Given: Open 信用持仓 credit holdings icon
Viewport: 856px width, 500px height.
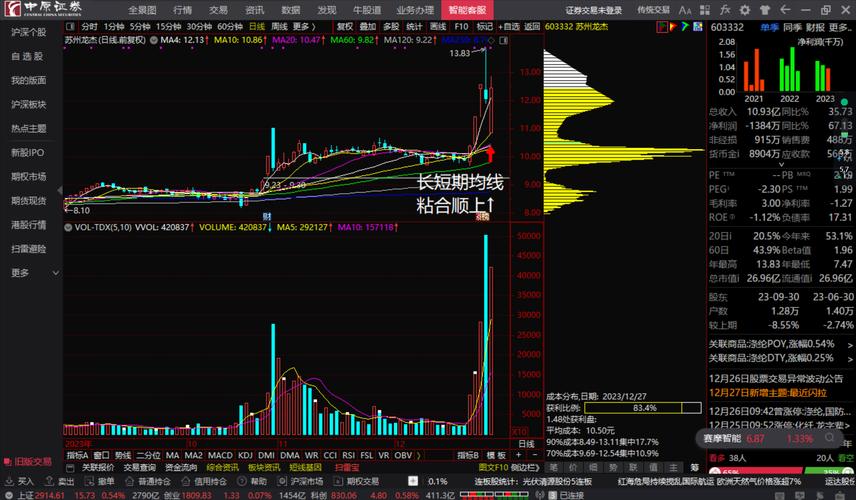Looking at the screenshot, I should [x=186, y=481].
